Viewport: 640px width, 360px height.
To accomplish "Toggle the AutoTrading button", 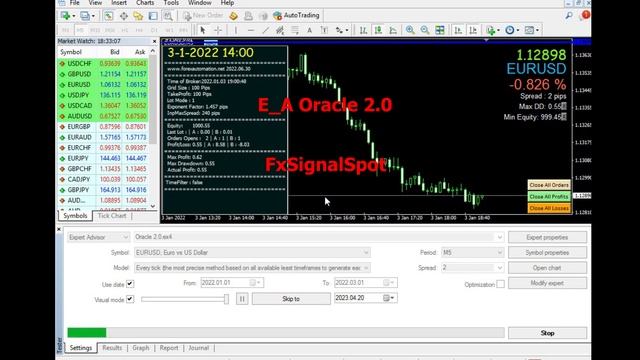I will 296,16.
